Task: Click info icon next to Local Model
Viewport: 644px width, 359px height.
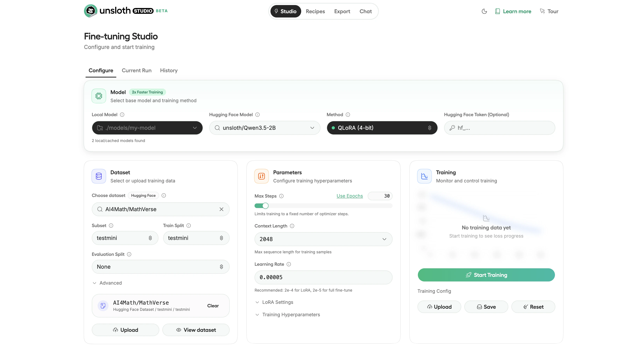Action: tap(122, 115)
